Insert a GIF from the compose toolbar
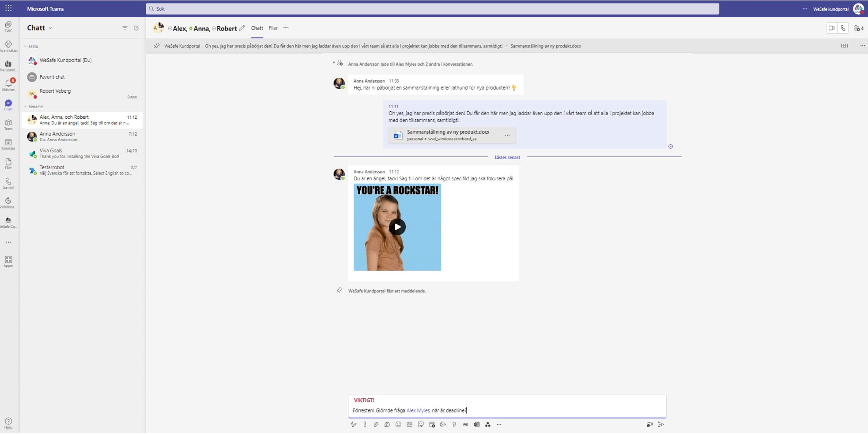The image size is (868, 435). 409,424
